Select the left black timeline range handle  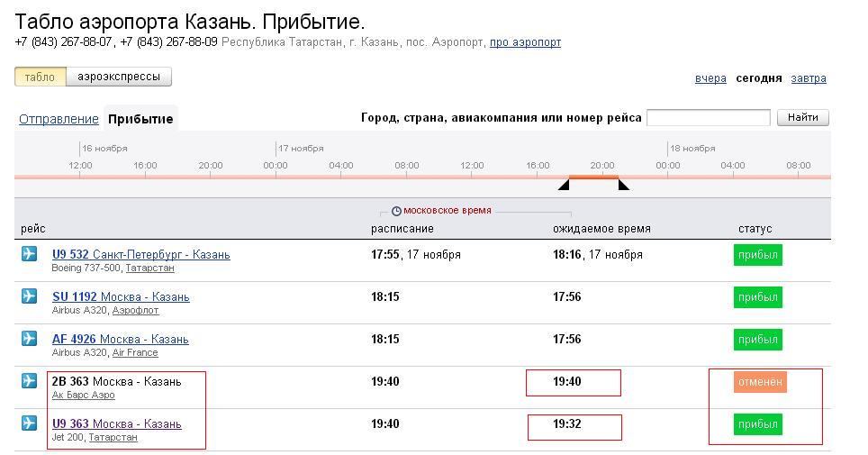click(564, 184)
